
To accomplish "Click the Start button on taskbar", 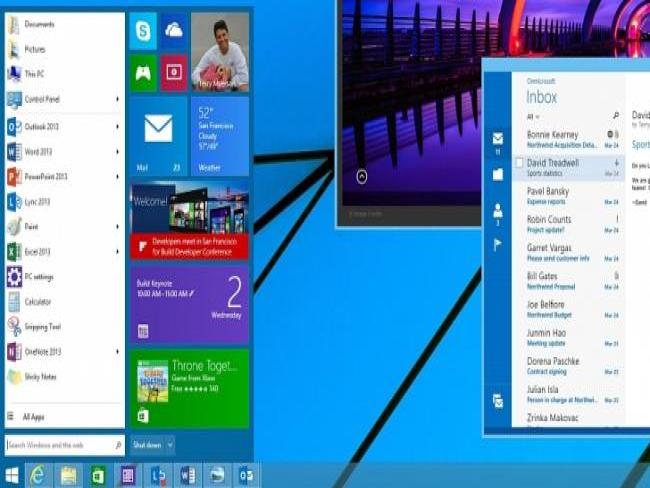I will coord(12,476).
